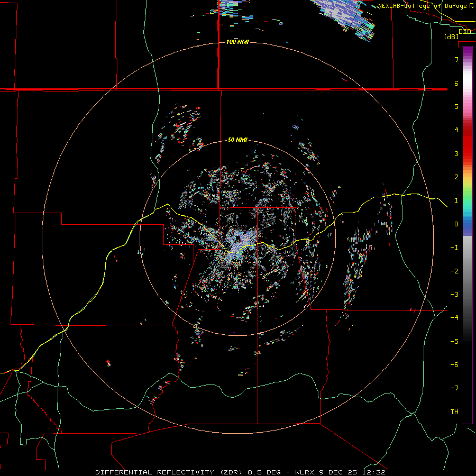Click the "0" value on the dB scale
476x476 pixels.
[x=456, y=224]
